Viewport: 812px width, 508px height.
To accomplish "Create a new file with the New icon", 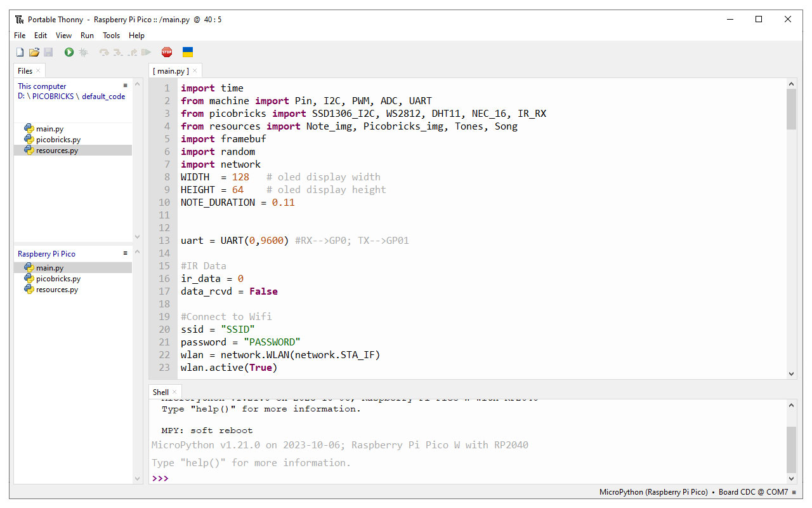I will click(x=20, y=52).
